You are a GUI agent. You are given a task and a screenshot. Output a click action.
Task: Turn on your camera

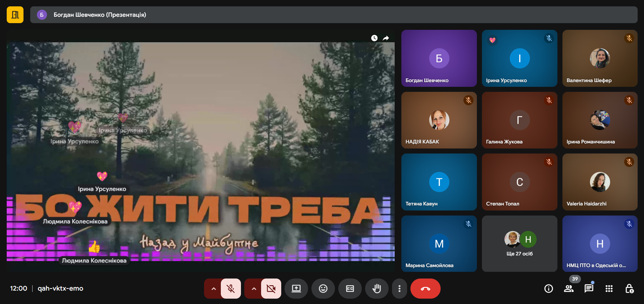coord(271,289)
